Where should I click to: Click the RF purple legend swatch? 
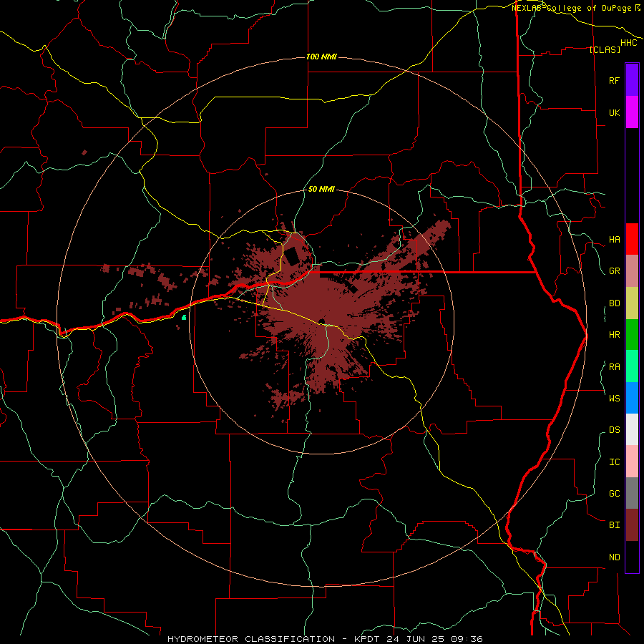click(x=632, y=80)
